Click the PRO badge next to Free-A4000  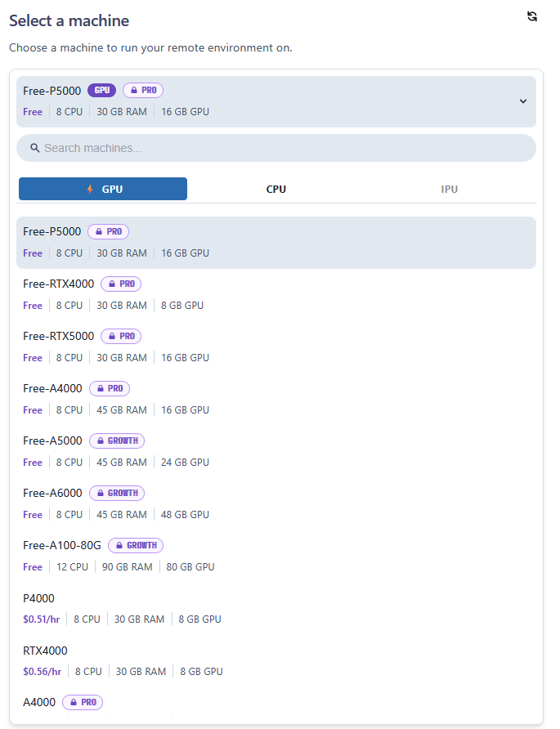tap(110, 388)
